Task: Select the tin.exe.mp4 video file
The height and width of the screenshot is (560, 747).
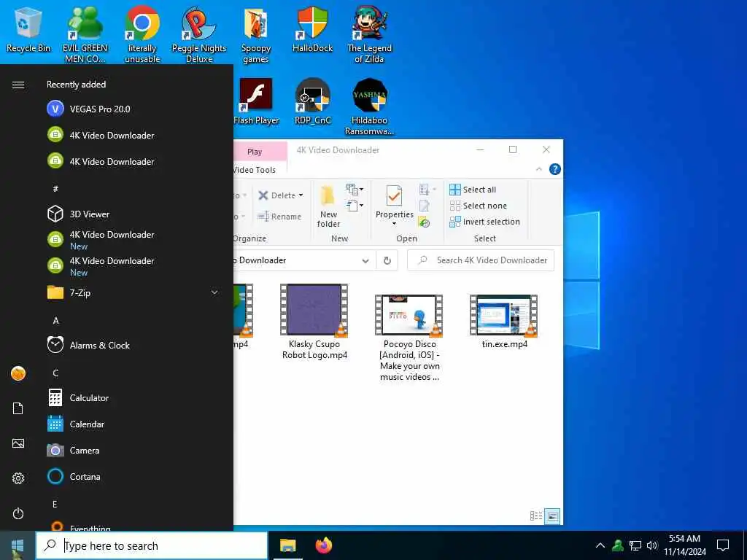Action: point(504,322)
